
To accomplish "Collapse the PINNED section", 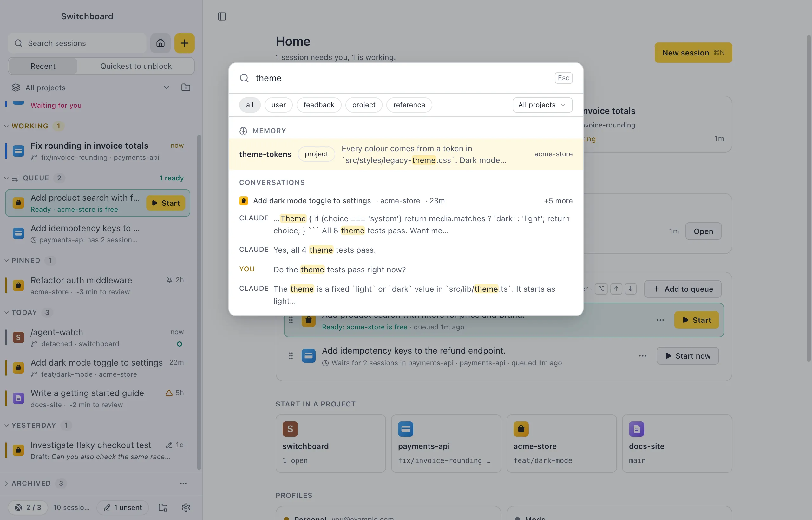I will (x=6, y=260).
